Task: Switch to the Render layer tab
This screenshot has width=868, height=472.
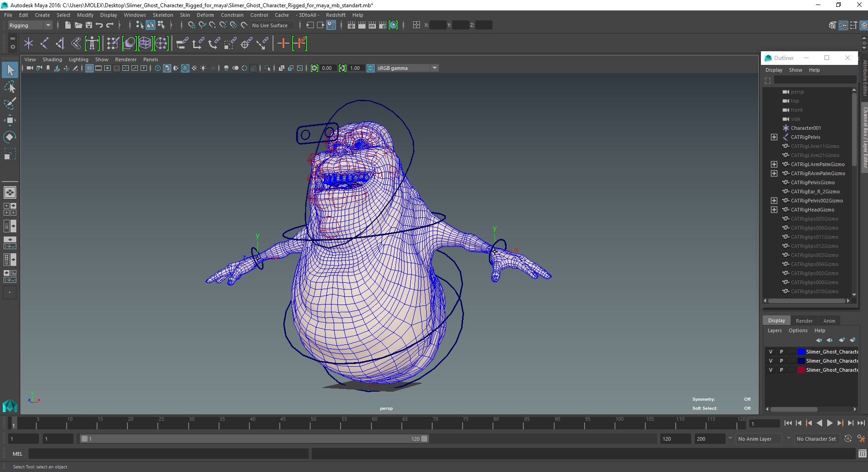Action: point(804,321)
